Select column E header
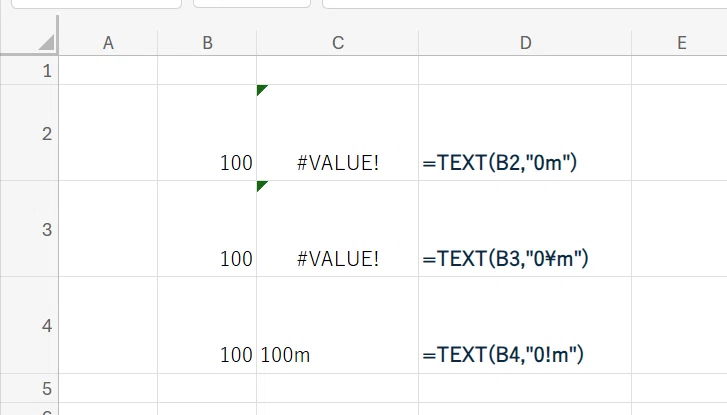The width and height of the screenshot is (727, 415). (679, 43)
